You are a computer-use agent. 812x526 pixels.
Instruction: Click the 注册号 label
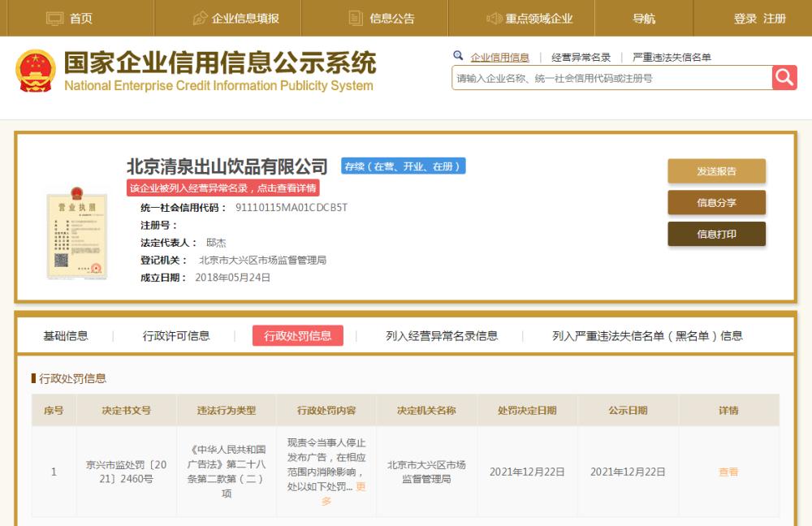(158, 225)
